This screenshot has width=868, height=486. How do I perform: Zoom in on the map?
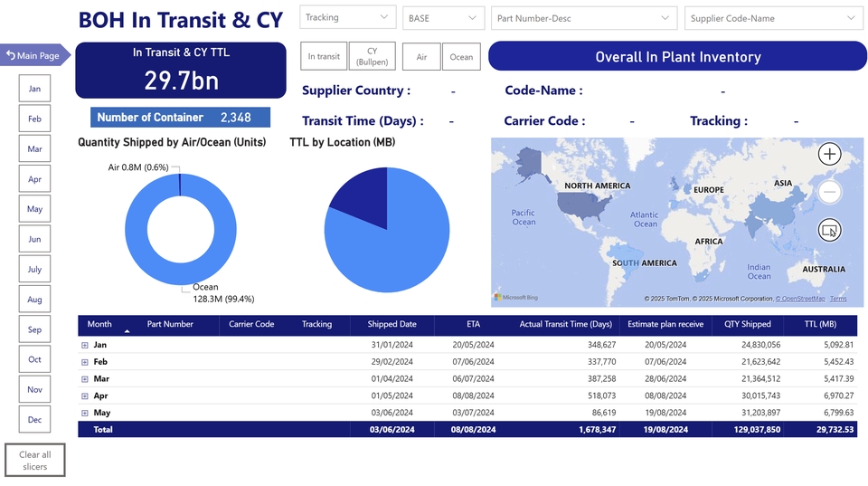point(829,154)
